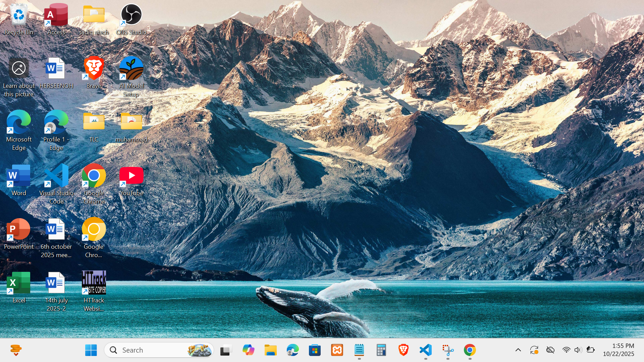Open the Task View button
This screenshot has height=362, width=644.
[x=226, y=350]
